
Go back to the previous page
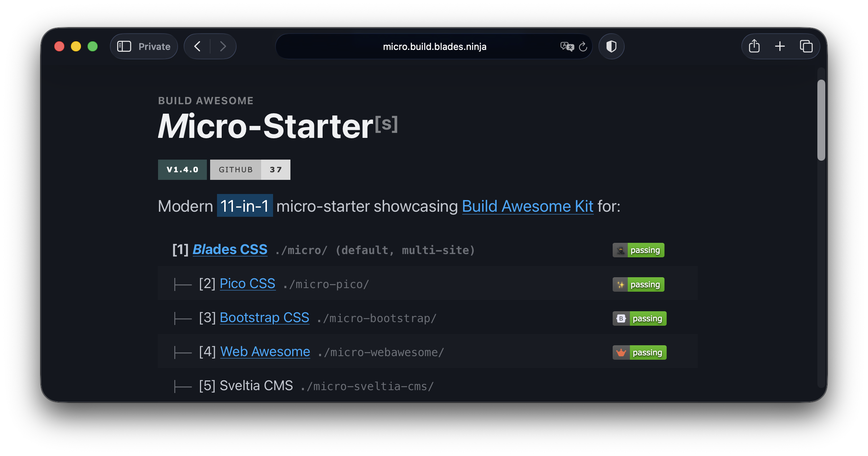click(197, 46)
